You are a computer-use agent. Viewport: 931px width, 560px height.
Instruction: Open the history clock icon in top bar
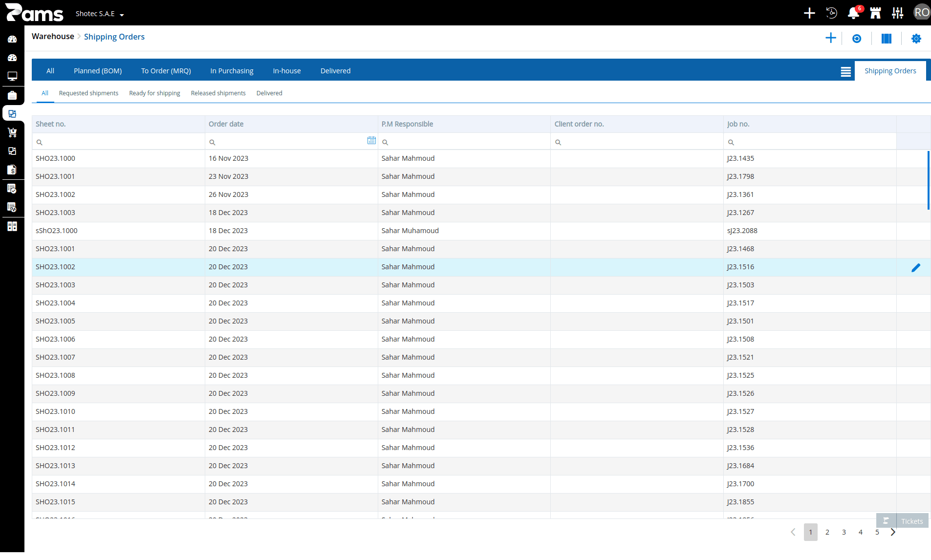[831, 13]
